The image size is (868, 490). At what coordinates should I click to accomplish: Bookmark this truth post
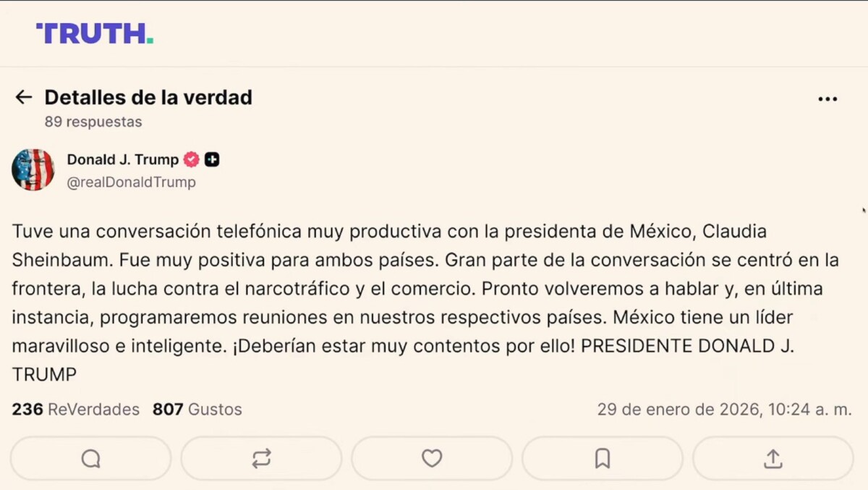point(603,458)
